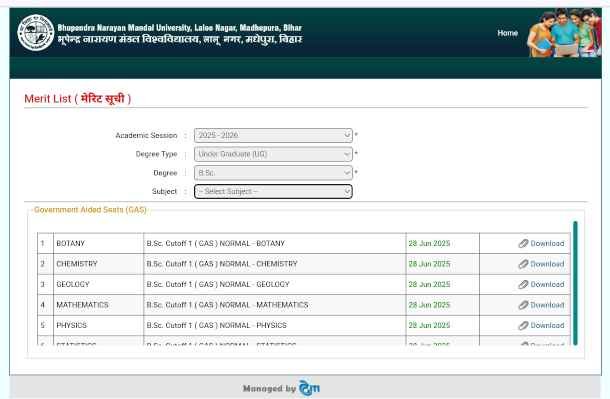The image size is (610, 399).
Task: Click 'B.Sc. Cutoff 1 ( GAS ) NORMAL - BOTANY' text
Action: [216, 243]
